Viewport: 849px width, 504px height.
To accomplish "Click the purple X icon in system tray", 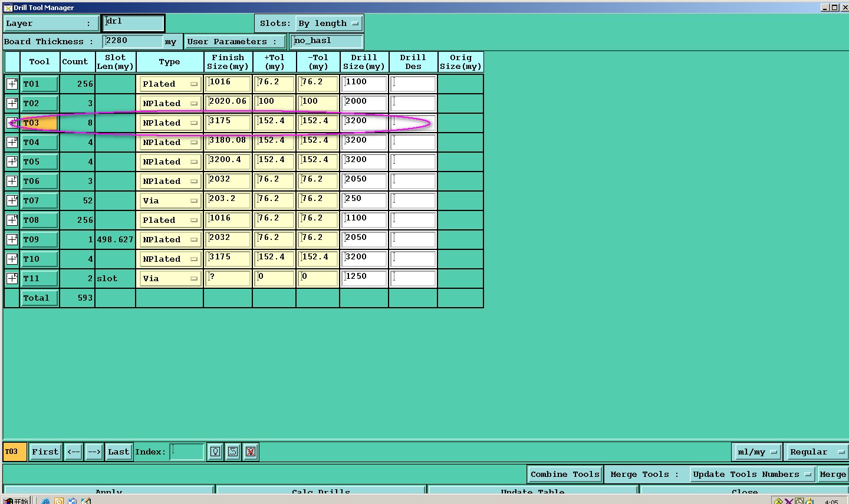I will (x=788, y=502).
